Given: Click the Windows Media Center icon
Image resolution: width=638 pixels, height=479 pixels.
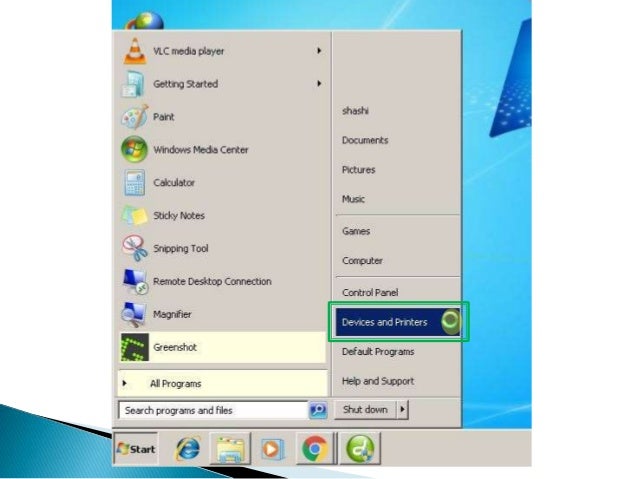Looking at the screenshot, I should pos(134,149).
